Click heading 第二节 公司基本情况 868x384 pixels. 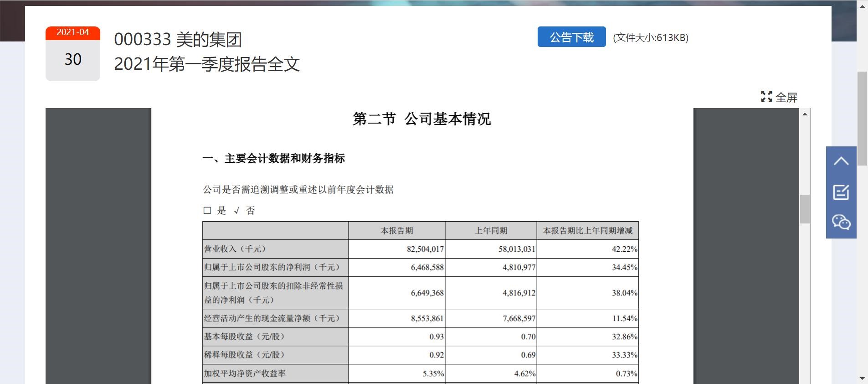click(421, 119)
